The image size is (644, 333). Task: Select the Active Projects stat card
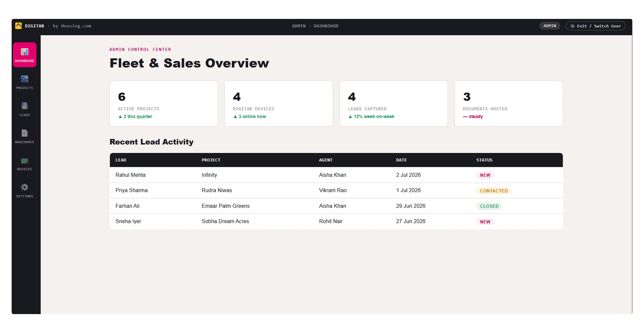point(164,103)
